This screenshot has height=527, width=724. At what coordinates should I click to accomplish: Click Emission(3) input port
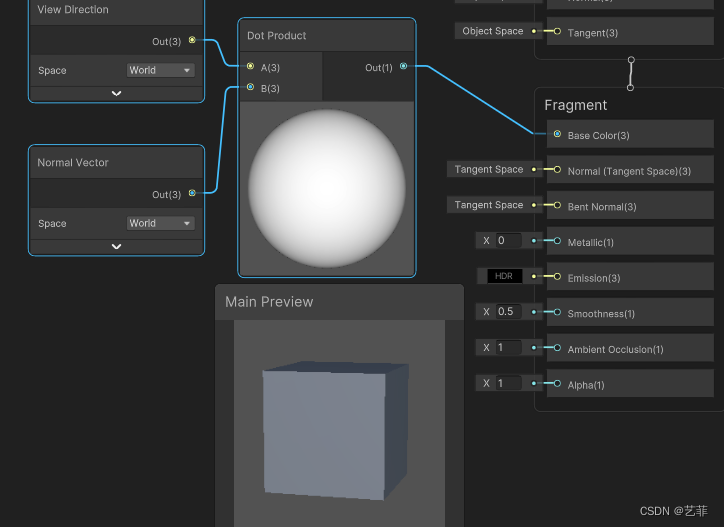(557, 276)
